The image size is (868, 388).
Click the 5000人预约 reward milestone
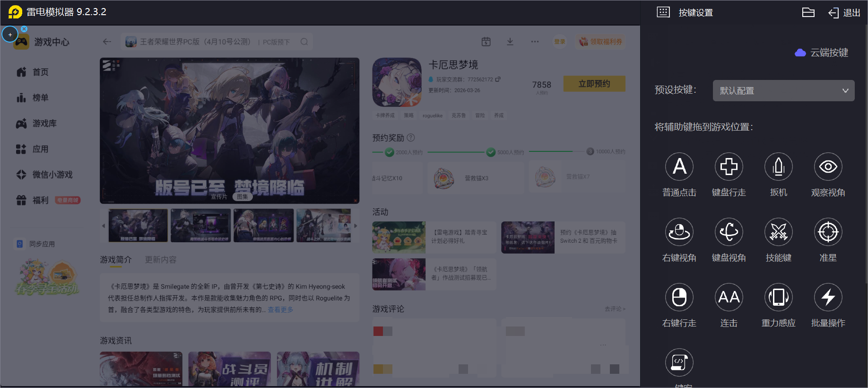[505, 152]
